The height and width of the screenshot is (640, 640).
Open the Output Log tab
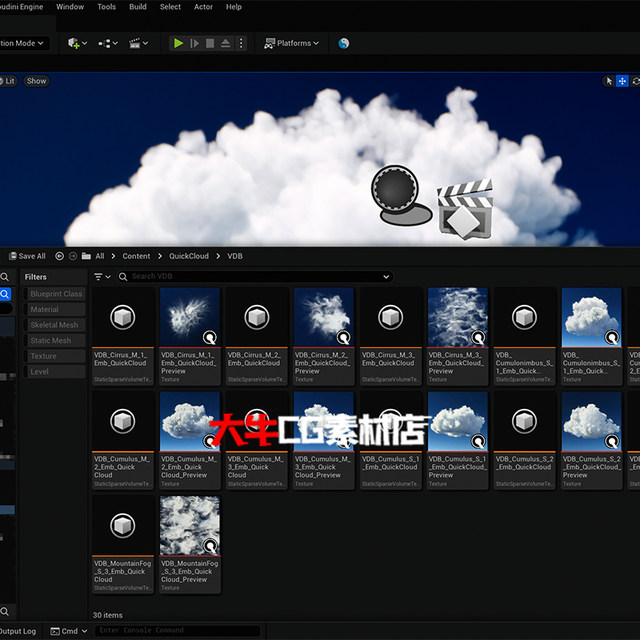point(18,631)
